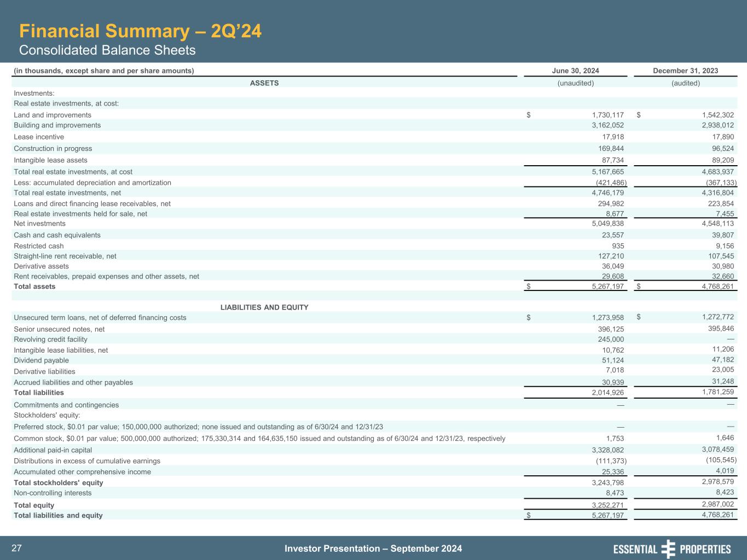Select the Consolidated Balance Sheets subtitle
This screenshot has width=747, height=560.
pyautogui.click(x=107, y=50)
